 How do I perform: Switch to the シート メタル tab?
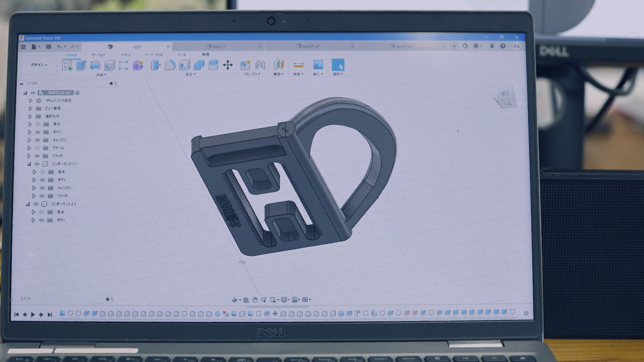point(154,55)
